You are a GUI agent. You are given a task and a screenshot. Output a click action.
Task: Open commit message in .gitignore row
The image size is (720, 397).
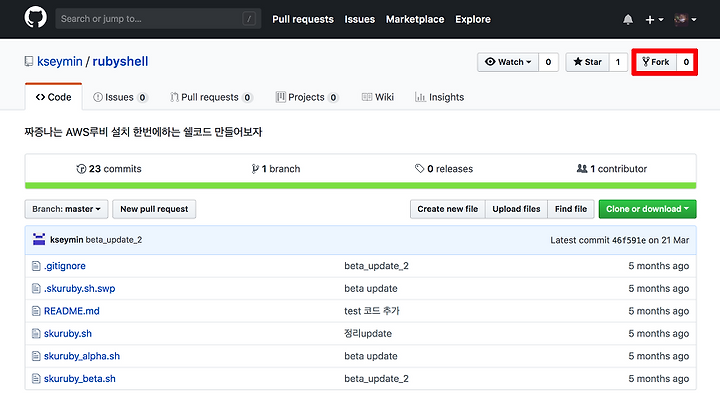click(x=377, y=266)
